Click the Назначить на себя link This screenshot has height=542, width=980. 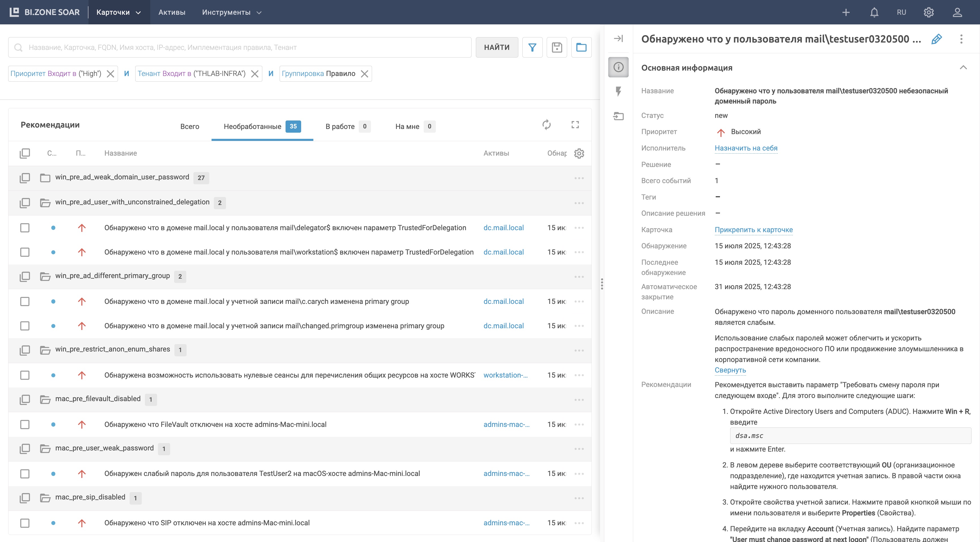[x=746, y=148]
